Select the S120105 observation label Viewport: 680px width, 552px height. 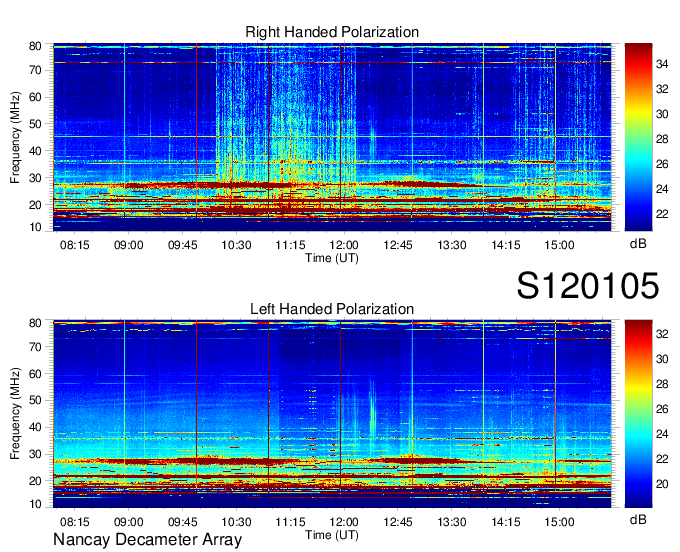tap(588, 285)
